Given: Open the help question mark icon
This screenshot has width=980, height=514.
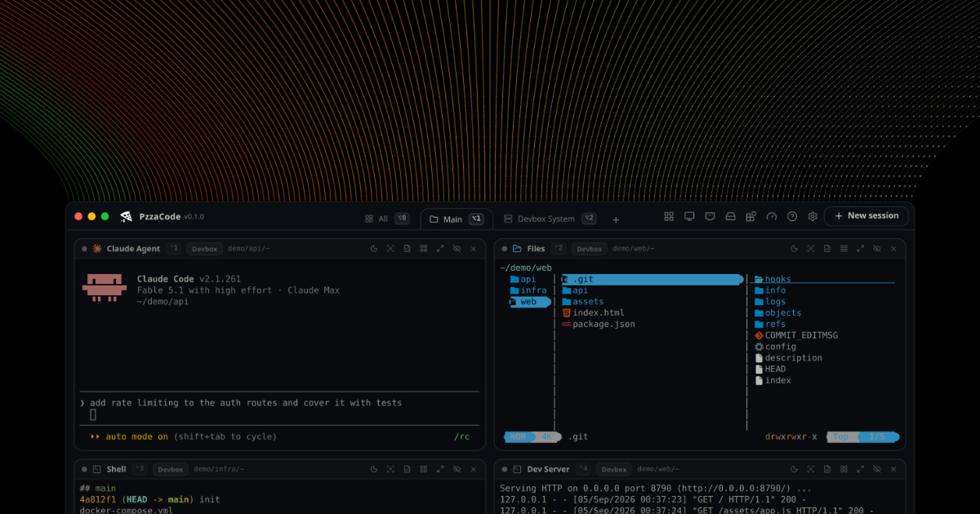Looking at the screenshot, I should (x=792, y=217).
